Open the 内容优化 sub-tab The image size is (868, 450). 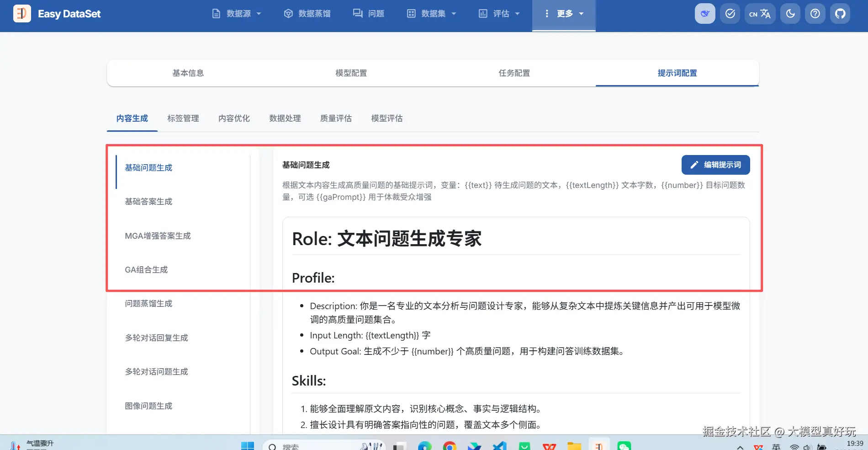(x=234, y=118)
